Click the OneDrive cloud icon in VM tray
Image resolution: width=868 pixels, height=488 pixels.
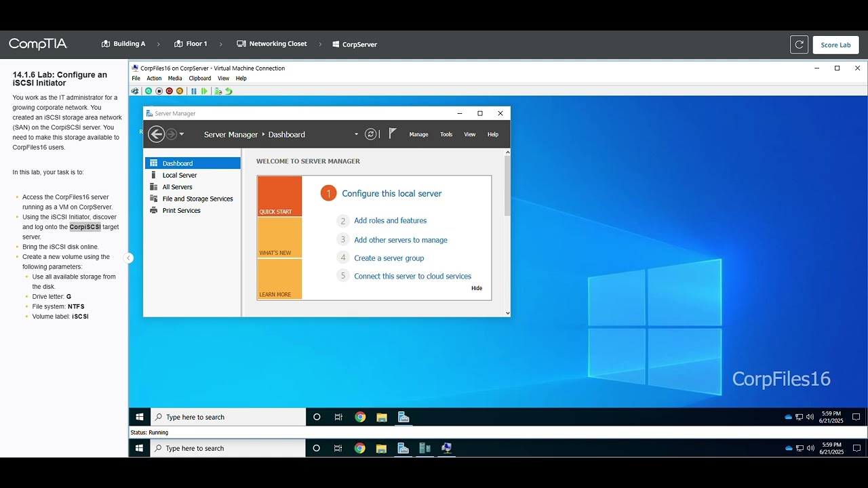pyautogui.click(x=788, y=417)
